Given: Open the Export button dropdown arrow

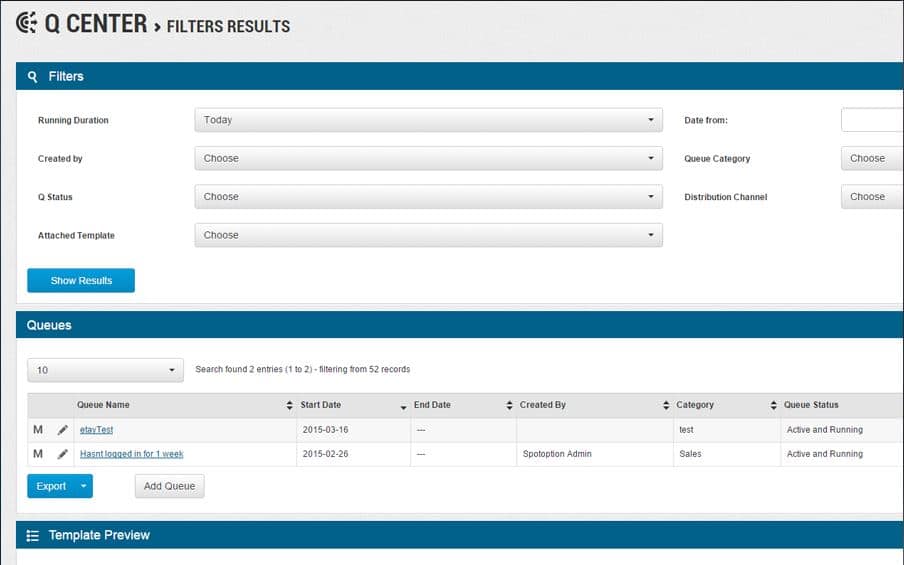Looking at the screenshot, I should pos(85,487).
